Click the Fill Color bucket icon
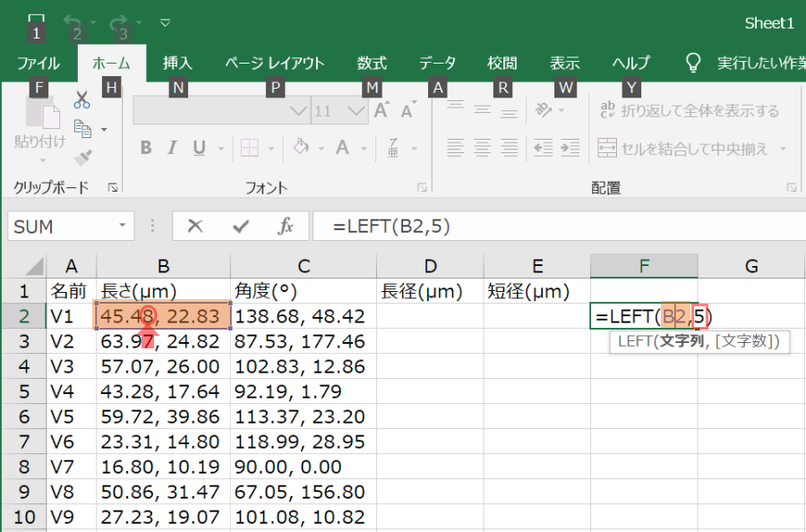Viewport: 806px width, 532px height. coord(301,148)
